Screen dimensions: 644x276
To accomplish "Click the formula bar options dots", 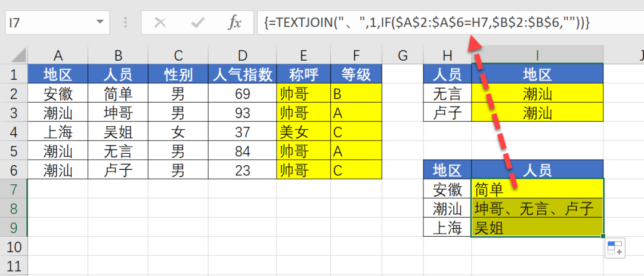I will click(126, 23).
